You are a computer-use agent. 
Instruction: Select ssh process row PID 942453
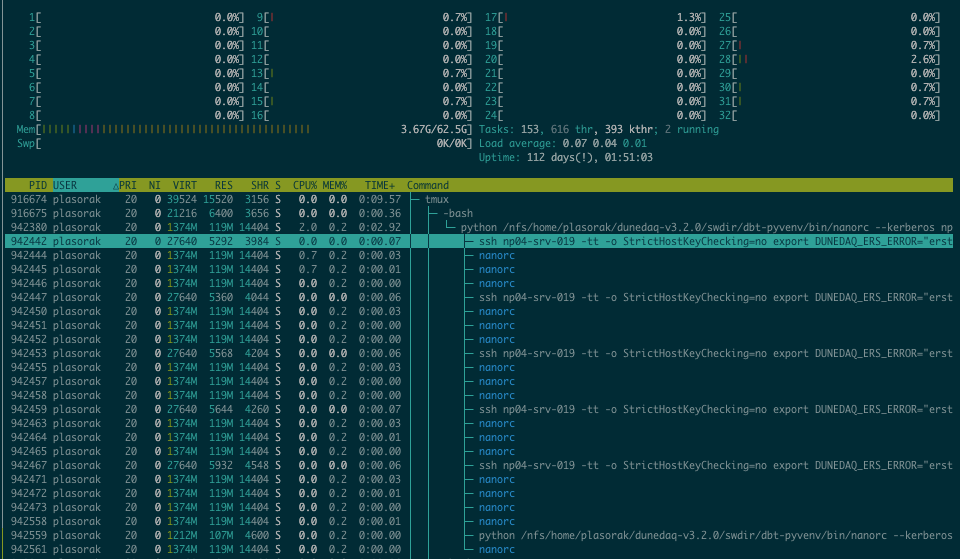[x=479, y=353]
